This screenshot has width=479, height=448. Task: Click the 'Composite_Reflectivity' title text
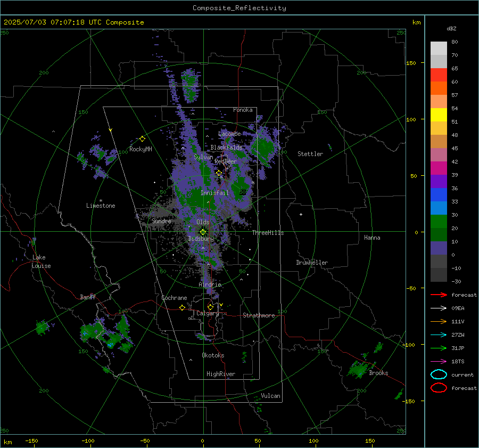point(239,8)
